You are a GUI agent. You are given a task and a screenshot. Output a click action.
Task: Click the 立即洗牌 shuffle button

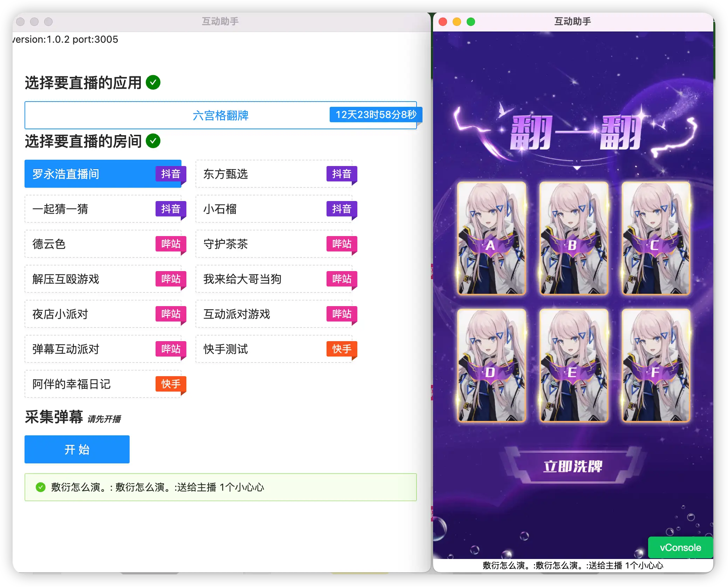[x=573, y=466]
